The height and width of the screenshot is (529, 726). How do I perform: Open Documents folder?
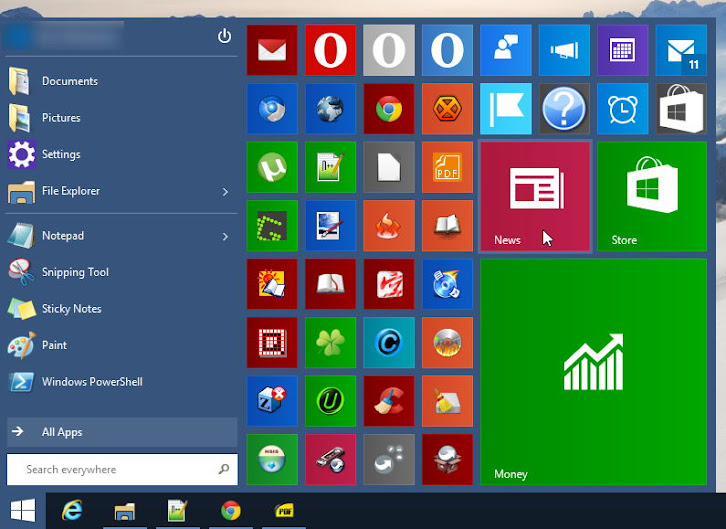[121, 81]
